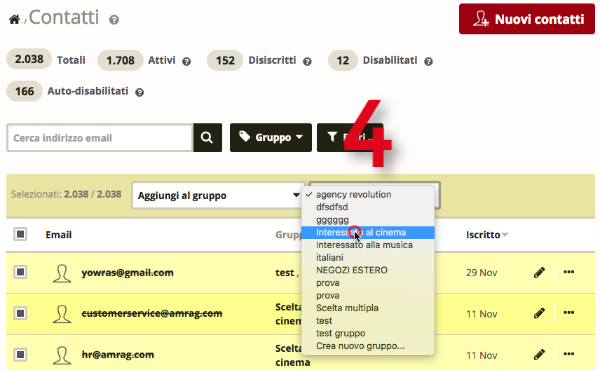Toggle checkbox for customerservice@amrag.com
600x371 pixels.
point(20,313)
